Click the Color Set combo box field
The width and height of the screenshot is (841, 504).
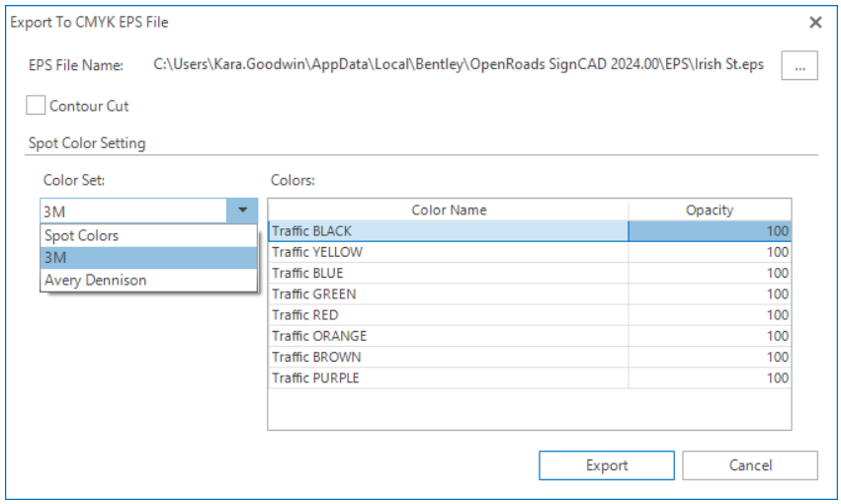coord(133,210)
